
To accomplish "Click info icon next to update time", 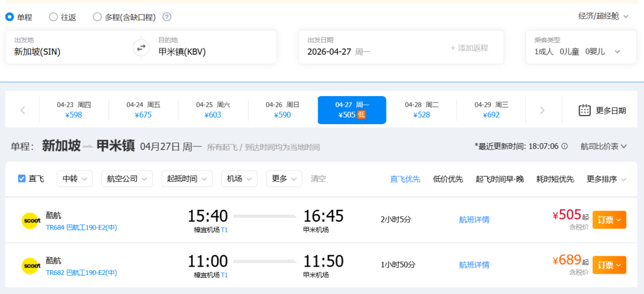I will tap(565, 146).
